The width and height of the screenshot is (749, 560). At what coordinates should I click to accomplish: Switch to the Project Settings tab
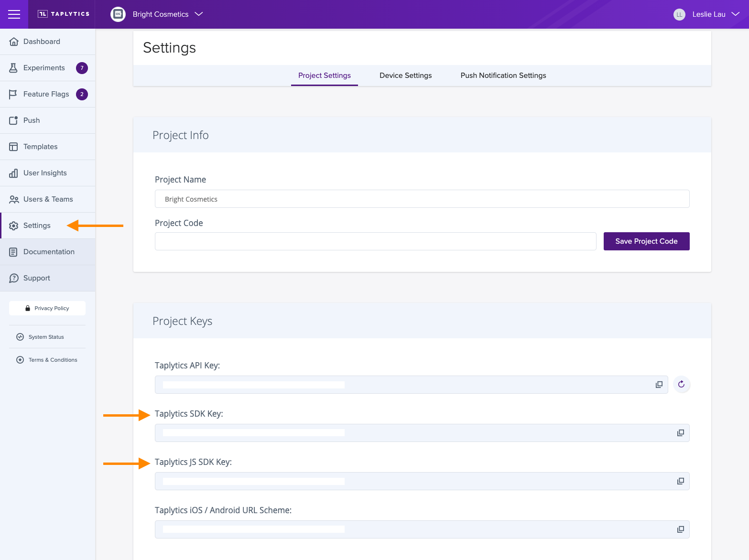(x=325, y=75)
